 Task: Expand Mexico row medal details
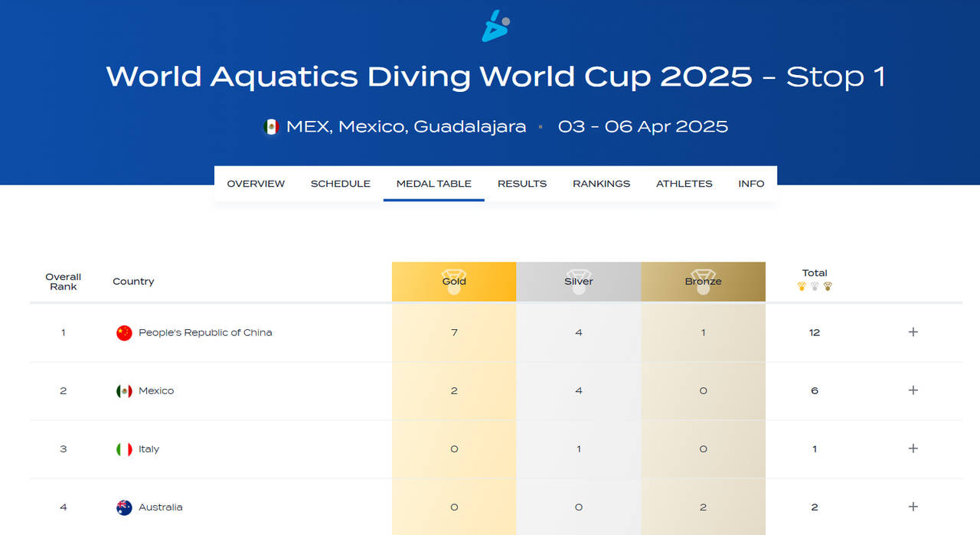pyautogui.click(x=913, y=390)
